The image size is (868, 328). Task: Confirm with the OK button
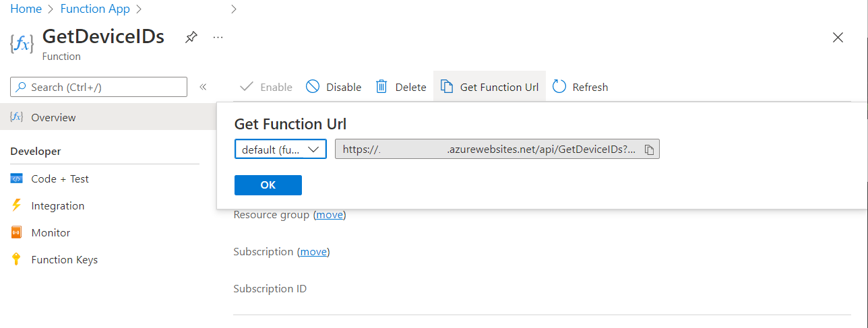268,185
